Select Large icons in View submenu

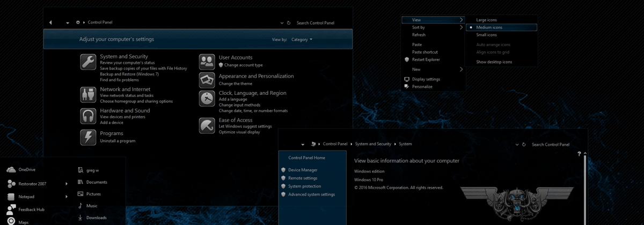pyautogui.click(x=487, y=20)
